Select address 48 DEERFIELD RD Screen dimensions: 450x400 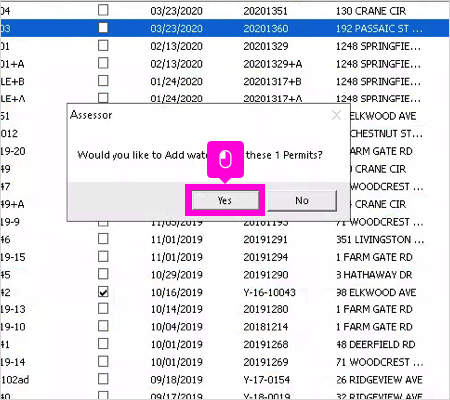tap(376, 344)
